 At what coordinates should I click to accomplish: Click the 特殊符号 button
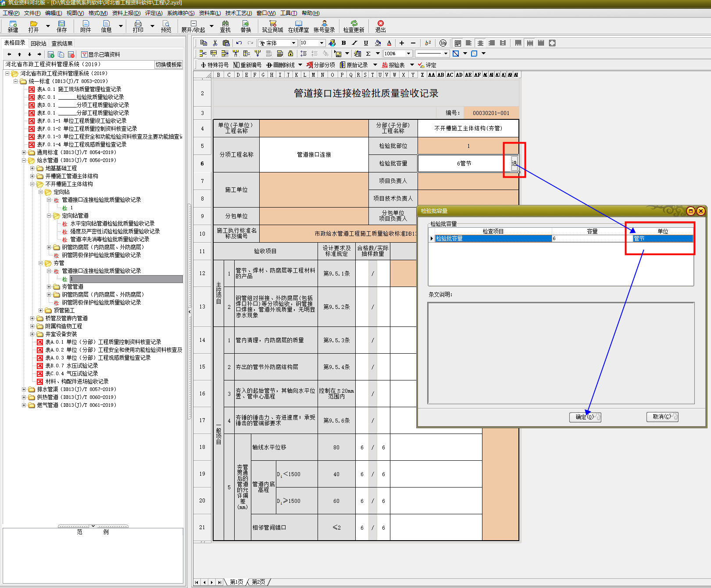click(215, 65)
